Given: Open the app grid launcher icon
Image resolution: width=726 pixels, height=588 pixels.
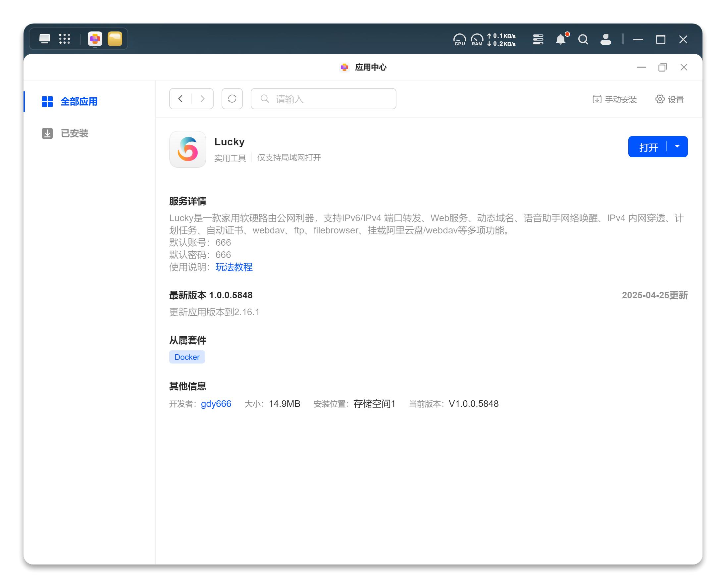Looking at the screenshot, I should [x=64, y=39].
